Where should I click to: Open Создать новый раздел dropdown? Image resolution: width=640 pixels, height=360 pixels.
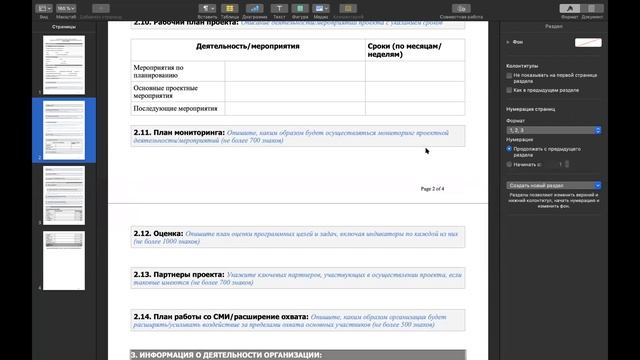click(554, 185)
